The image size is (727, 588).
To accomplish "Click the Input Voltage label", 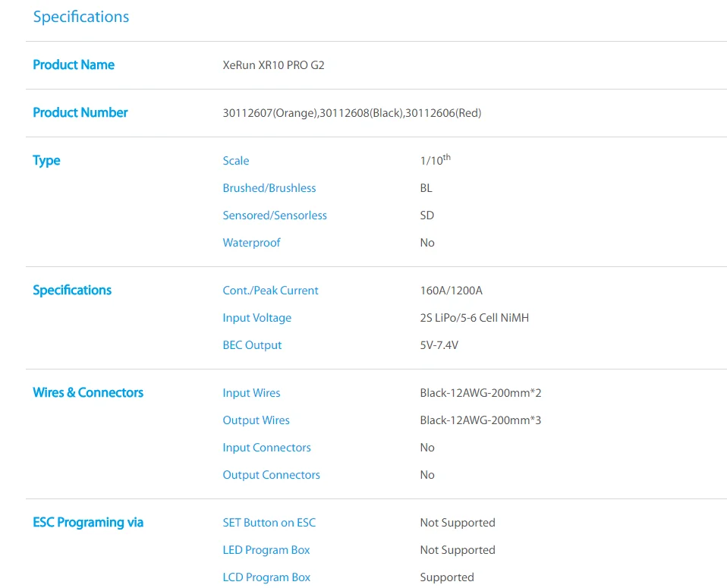I will coord(257,318).
